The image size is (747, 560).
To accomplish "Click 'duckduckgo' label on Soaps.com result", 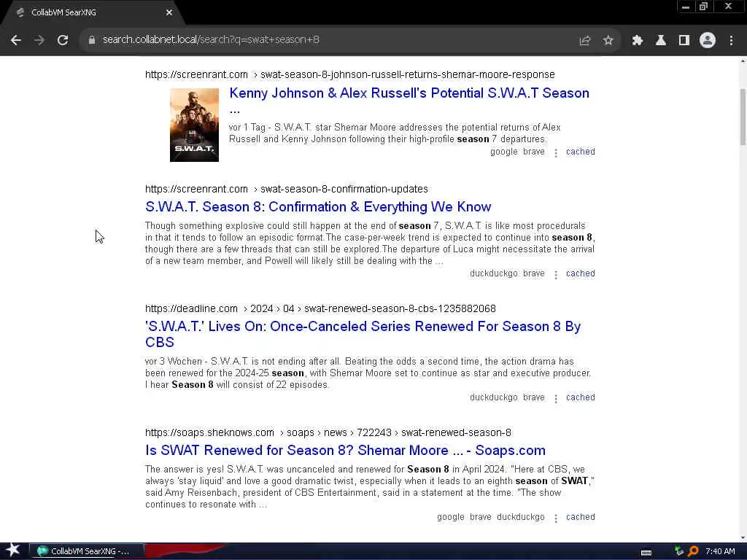I will click(520, 517).
